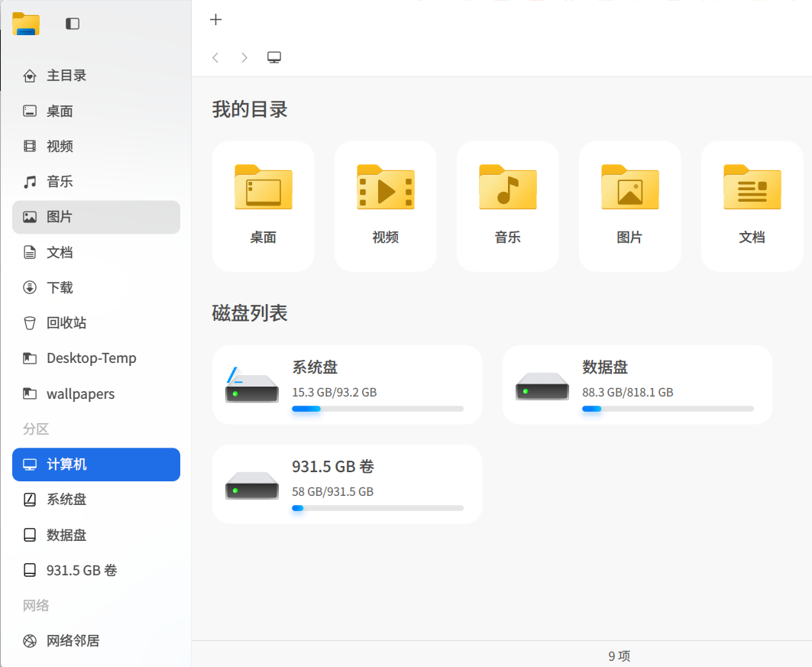Click the 58 GB/931.5 GB usage text
The image size is (812, 667).
[x=332, y=492]
